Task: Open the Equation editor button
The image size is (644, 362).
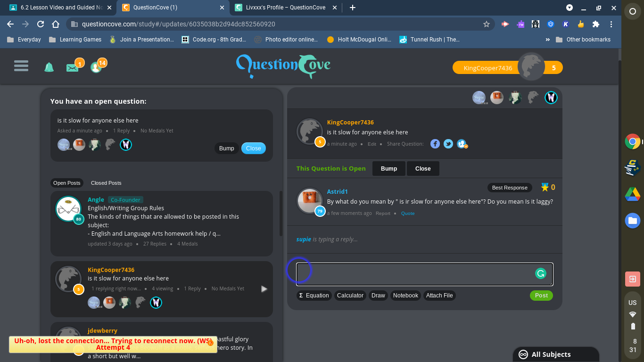Action: pyautogui.click(x=314, y=296)
